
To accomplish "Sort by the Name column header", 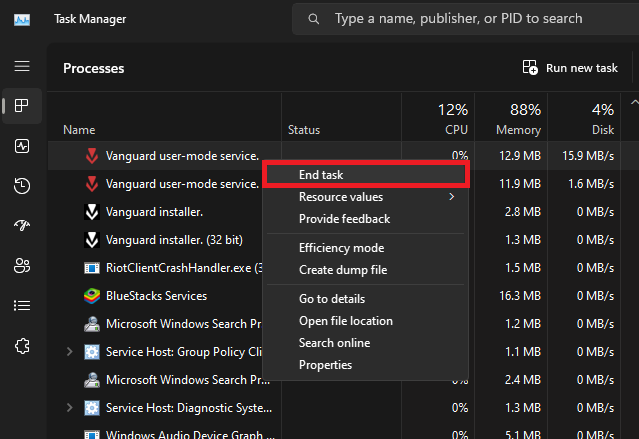I will (x=164, y=117).
